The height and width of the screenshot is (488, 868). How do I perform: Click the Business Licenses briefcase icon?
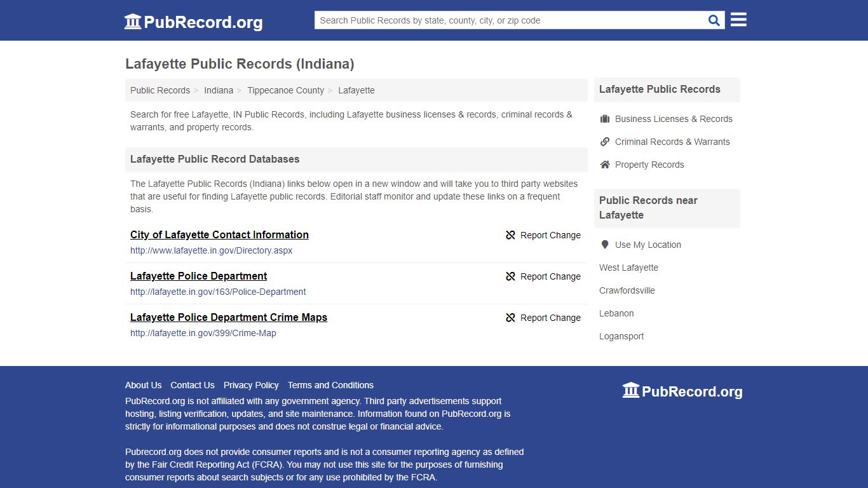605,119
